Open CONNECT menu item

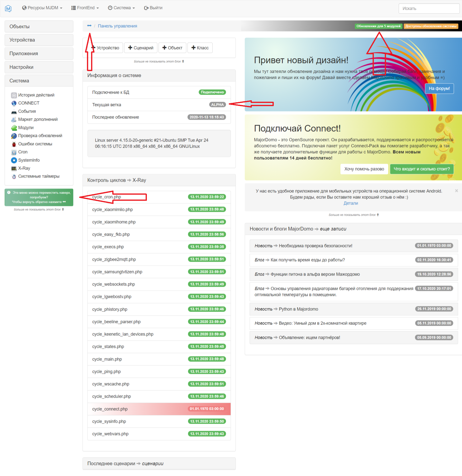coord(29,103)
